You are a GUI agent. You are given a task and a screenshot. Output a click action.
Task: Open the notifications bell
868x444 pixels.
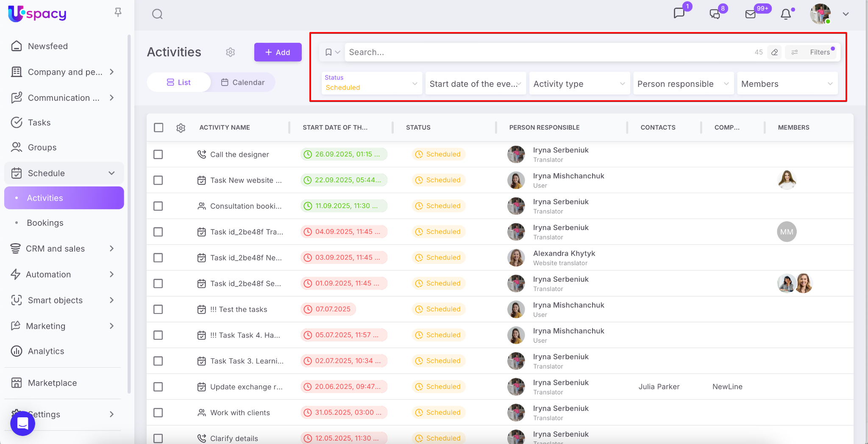click(786, 14)
